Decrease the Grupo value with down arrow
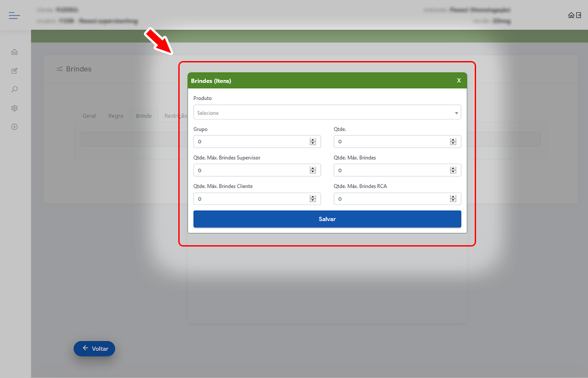Image resolution: width=588 pixels, height=378 pixels. point(313,143)
